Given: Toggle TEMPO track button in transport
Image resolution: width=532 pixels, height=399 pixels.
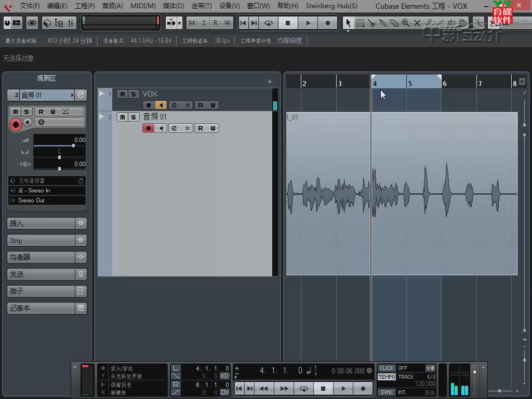Looking at the screenshot, I should [387, 377].
